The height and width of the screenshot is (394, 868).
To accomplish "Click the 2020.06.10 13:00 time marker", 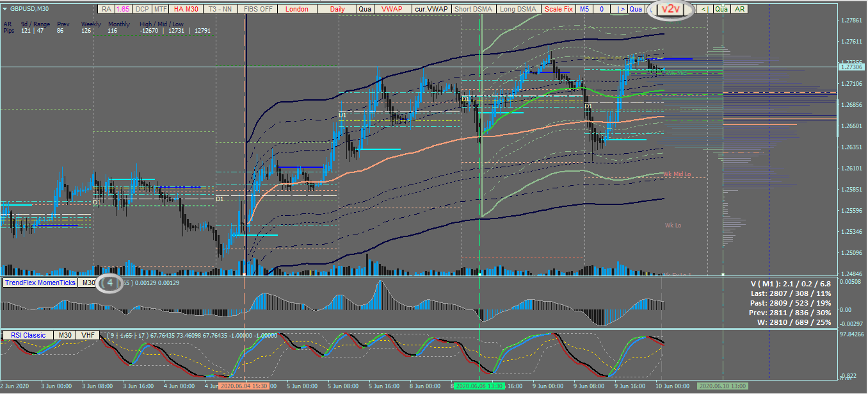I will click(721, 386).
